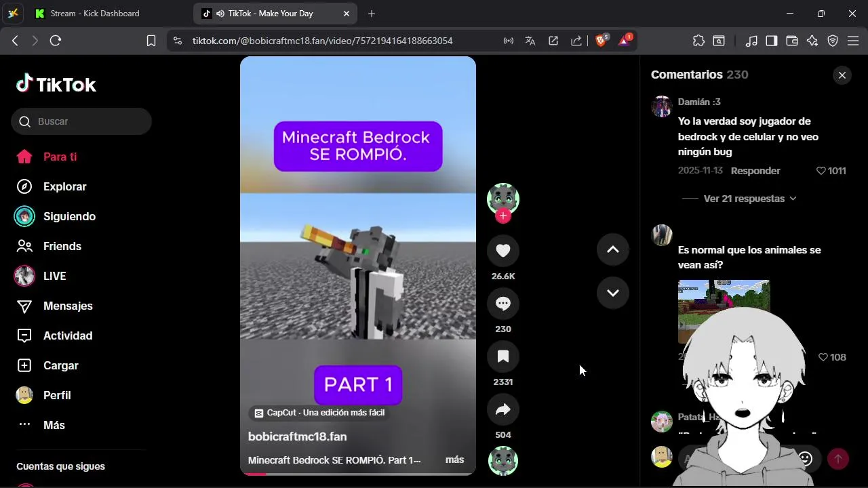Share the video with arrow icon
The image size is (868, 488).
(503, 409)
